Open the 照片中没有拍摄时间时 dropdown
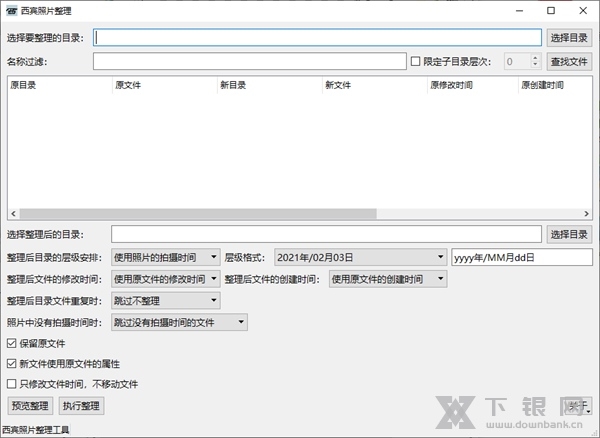600x438 pixels. [x=179, y=322]
